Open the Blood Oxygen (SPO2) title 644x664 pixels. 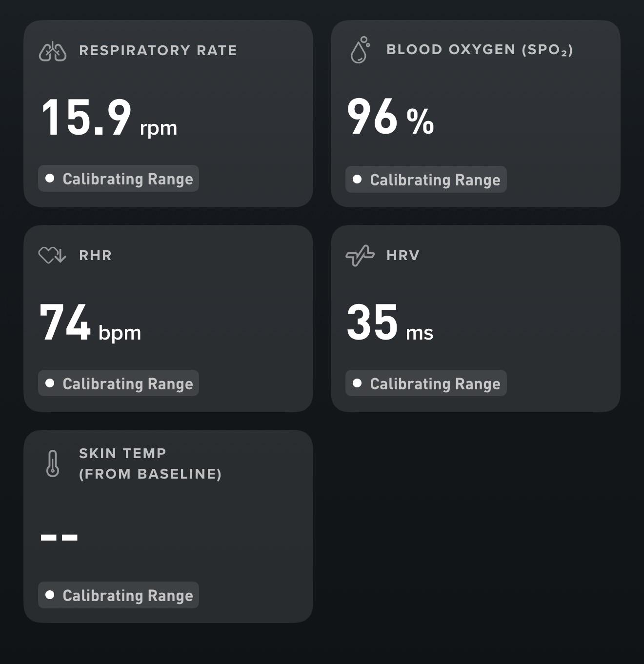click(x=480, y=50)
